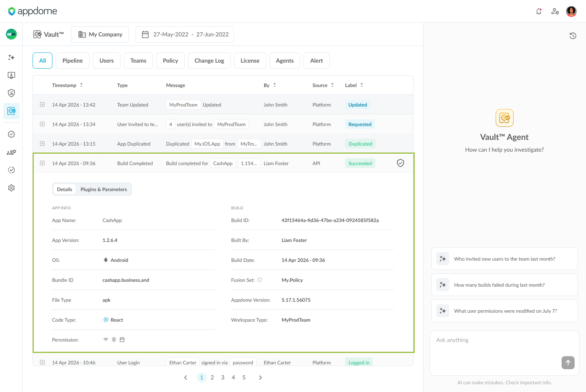The width and height of the screenshot is (586, 392).
Task: Click the React icon in Code Type row
Action: coord(106,320)
